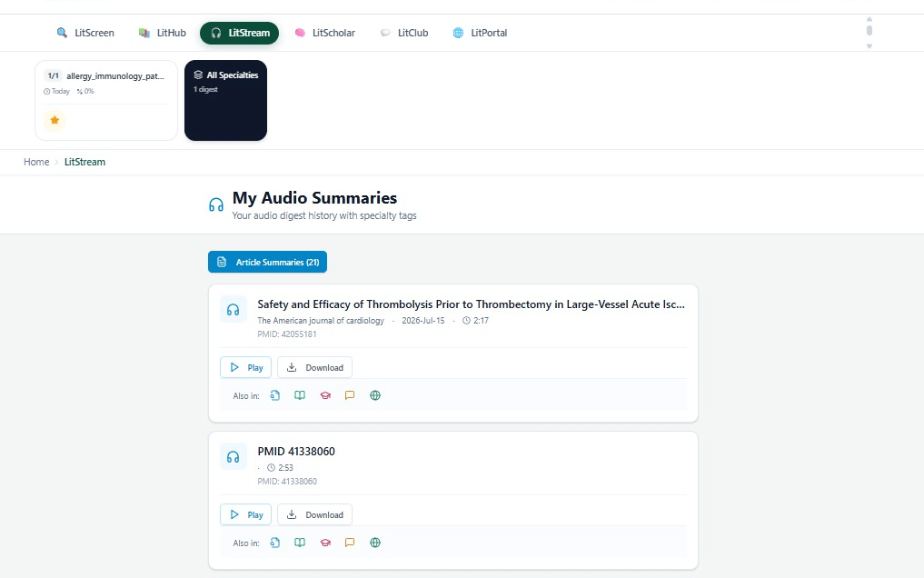Click the headphones icon beside My Audio Summaries
This screenshot has width=924, height=578.
tap(216, 205)
